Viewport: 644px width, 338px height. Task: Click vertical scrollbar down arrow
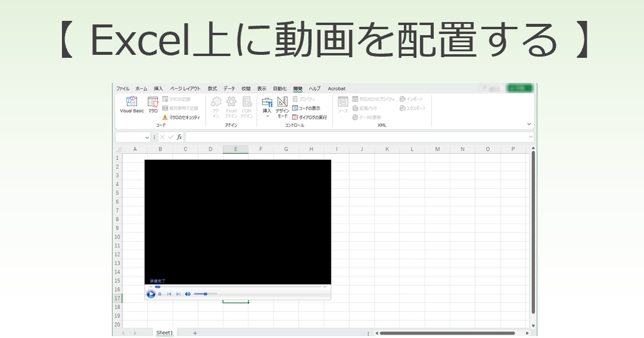(x=533, y=325)
